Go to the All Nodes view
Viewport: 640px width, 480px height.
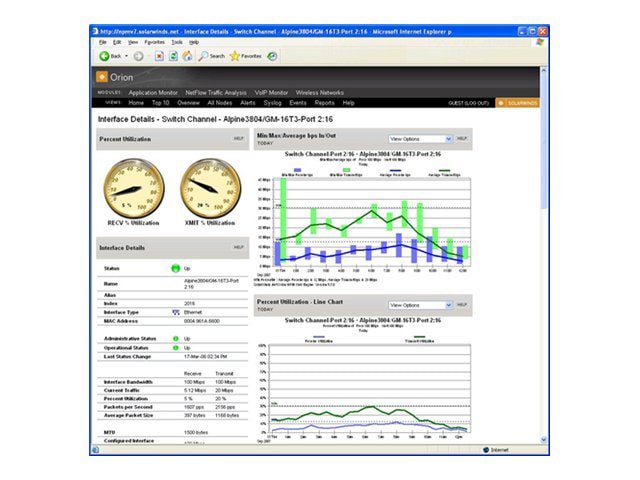[220, 103]
